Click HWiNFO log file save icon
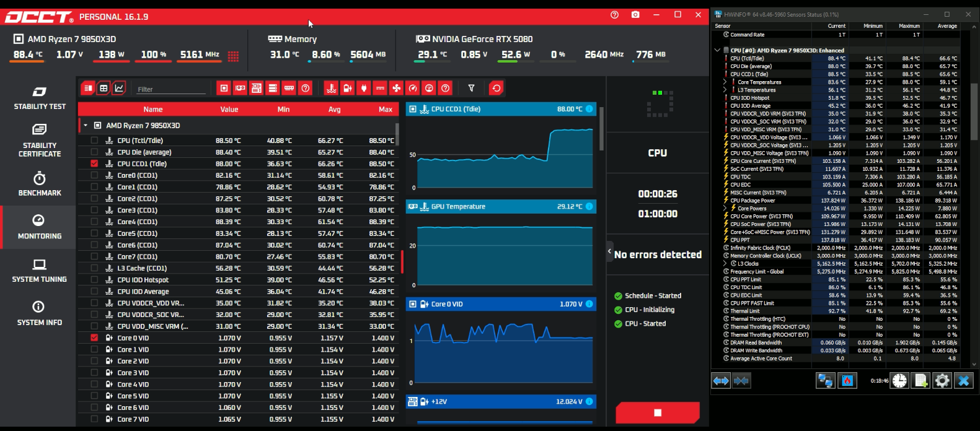This screenshot has width=980, height=431. [921, 381]
